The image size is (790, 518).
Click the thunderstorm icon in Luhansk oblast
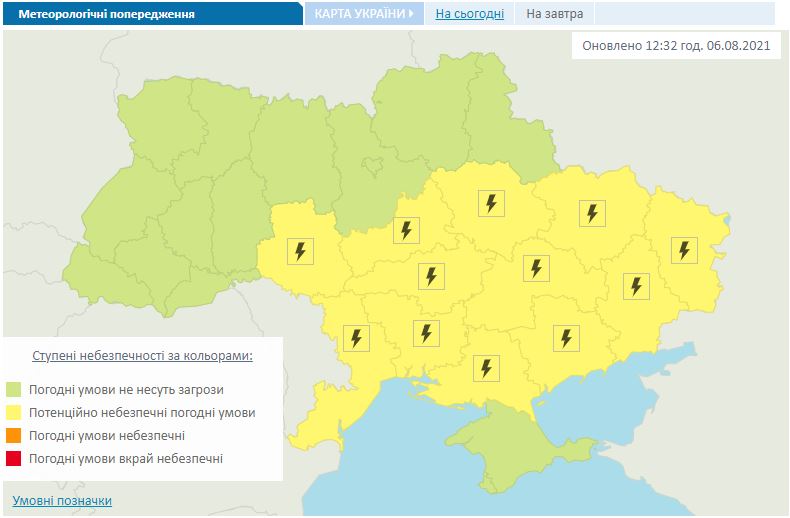click(x=684, y=249)
